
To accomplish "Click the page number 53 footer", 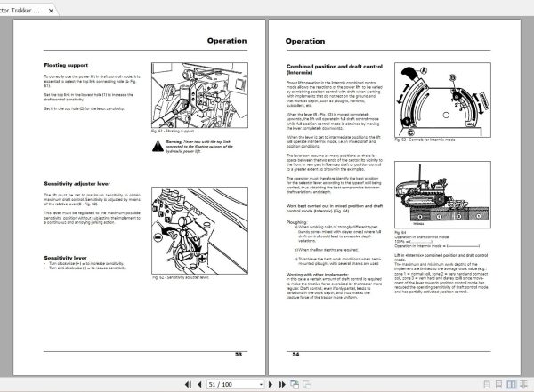I will click(239, 355).
